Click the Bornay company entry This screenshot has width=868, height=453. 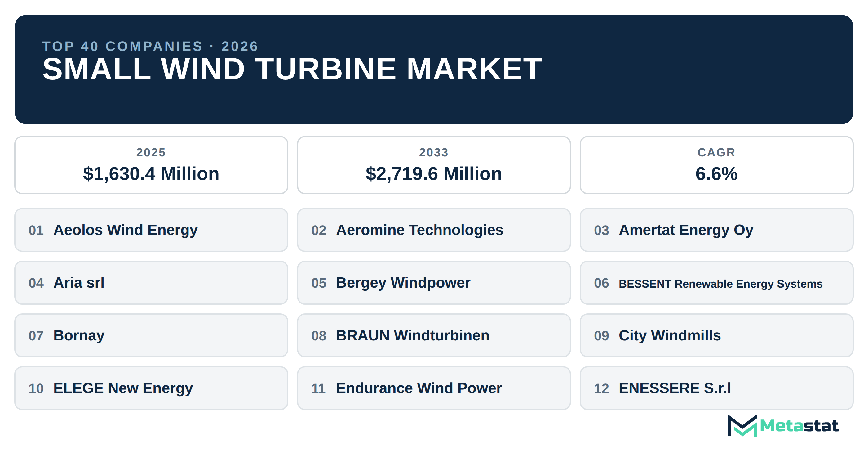click(151, 335)
